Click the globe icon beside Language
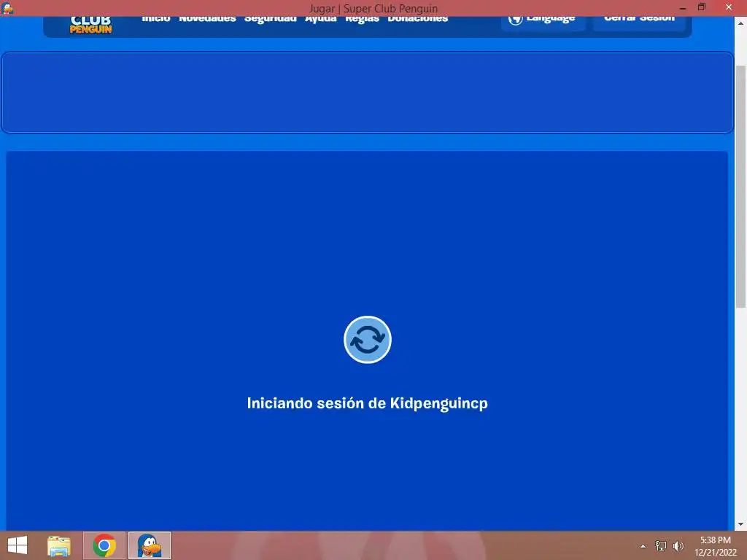Screen dimensions: 747x560 click(x=516, y=20)
